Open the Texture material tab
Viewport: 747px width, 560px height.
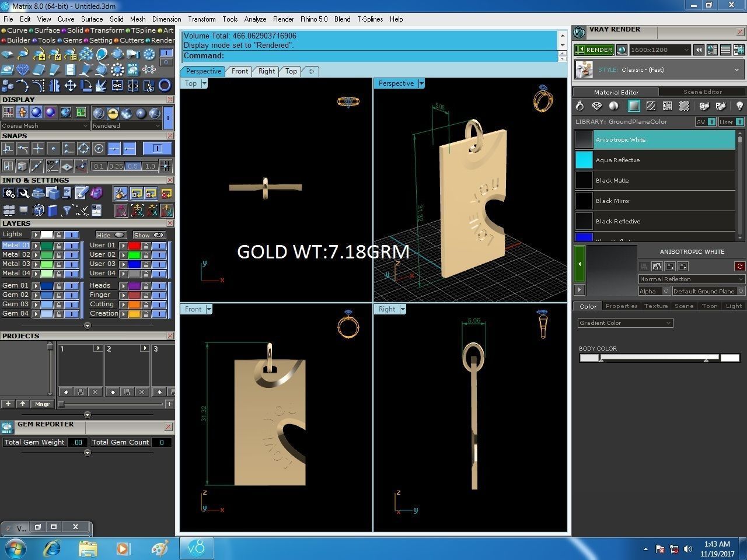click(656, 306)
